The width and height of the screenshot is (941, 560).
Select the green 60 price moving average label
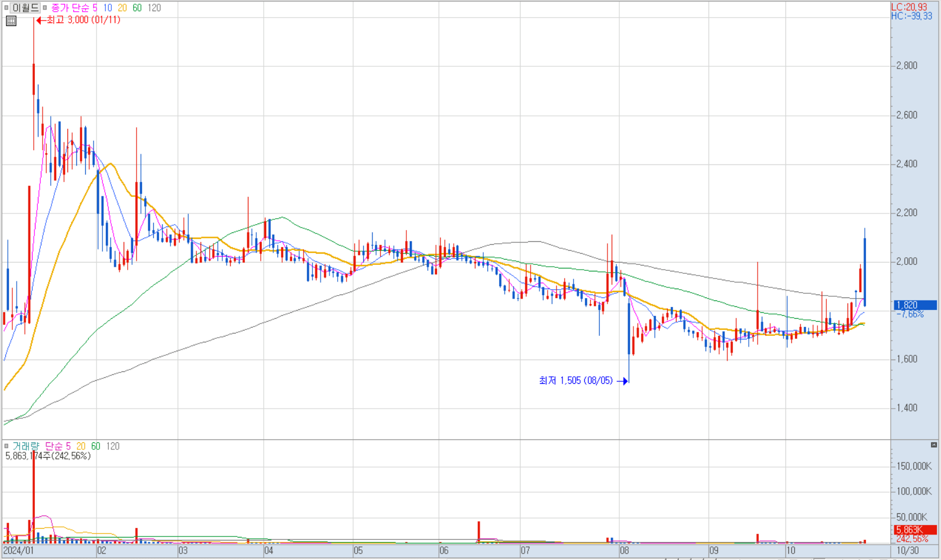tap(137, 8)
